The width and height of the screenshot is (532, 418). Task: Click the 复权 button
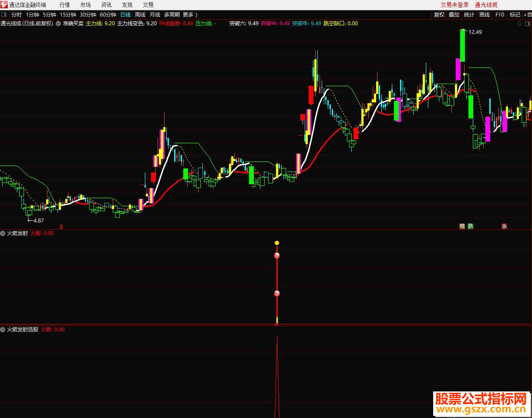(x=439, y=15)
